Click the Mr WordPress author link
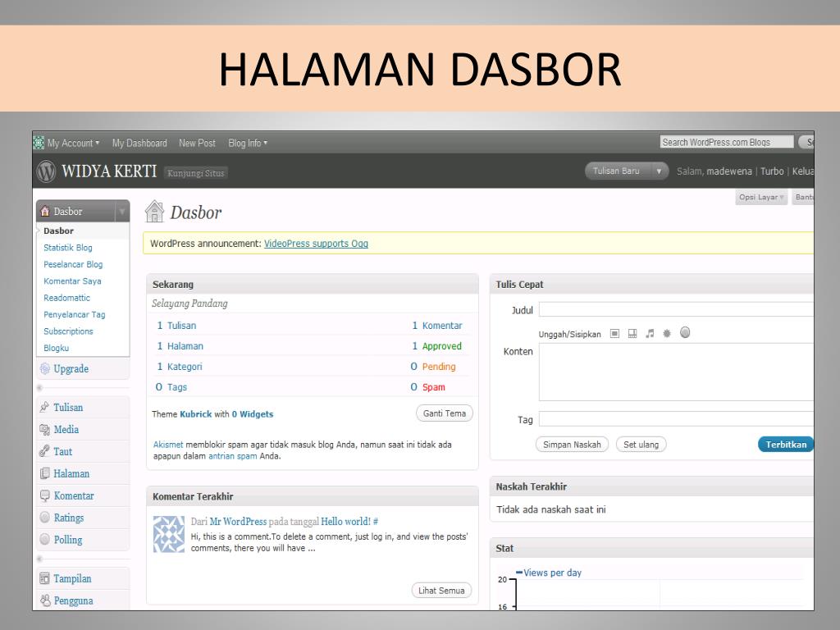Screen dimensions: 840x630 point(238,521)
